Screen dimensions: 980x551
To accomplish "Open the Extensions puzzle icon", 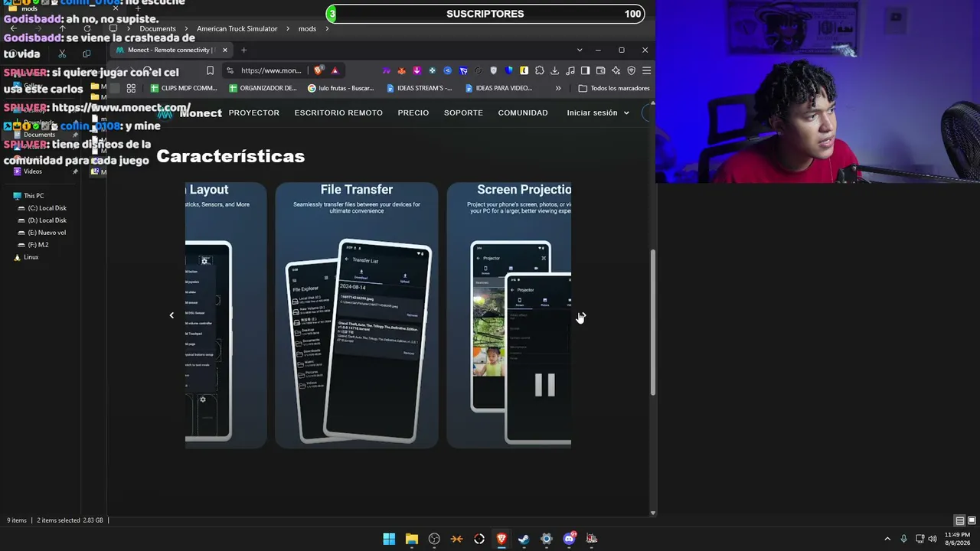I will (x=540, y=70).
